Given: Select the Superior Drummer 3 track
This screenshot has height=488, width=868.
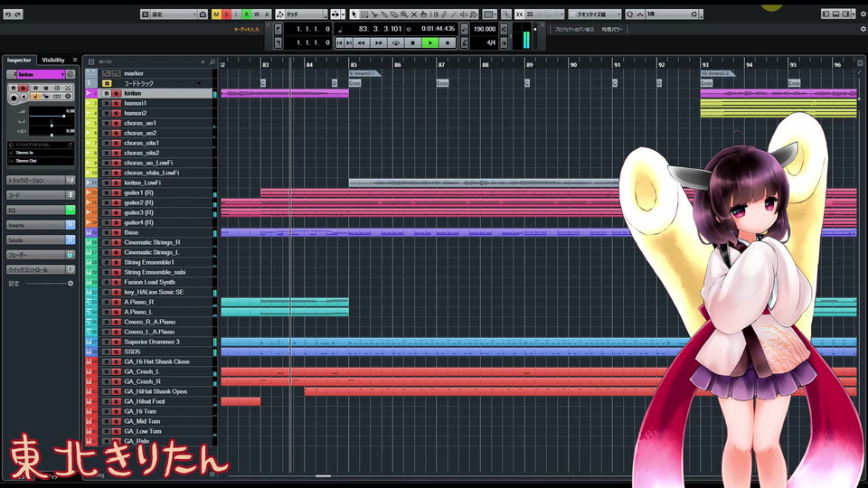Looking at the screenshot, I should [152, 342].
